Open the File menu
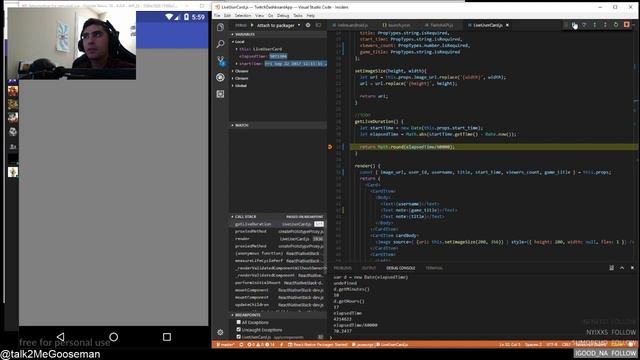Screen dimensions: 640x360 217,16
